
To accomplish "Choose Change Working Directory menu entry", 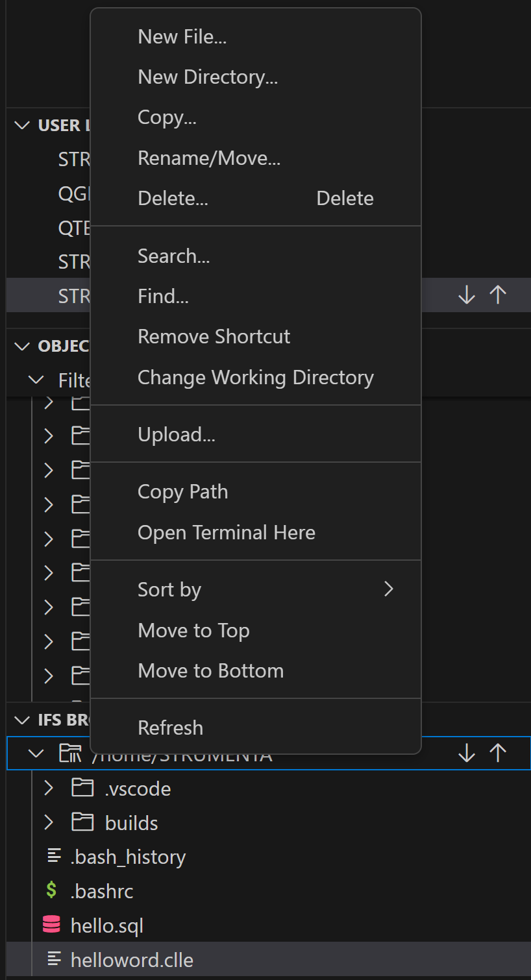I will pos(255,377).
